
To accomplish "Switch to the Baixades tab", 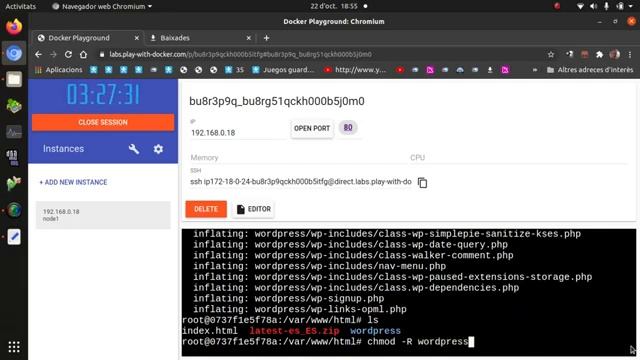I will click(200, 38).
